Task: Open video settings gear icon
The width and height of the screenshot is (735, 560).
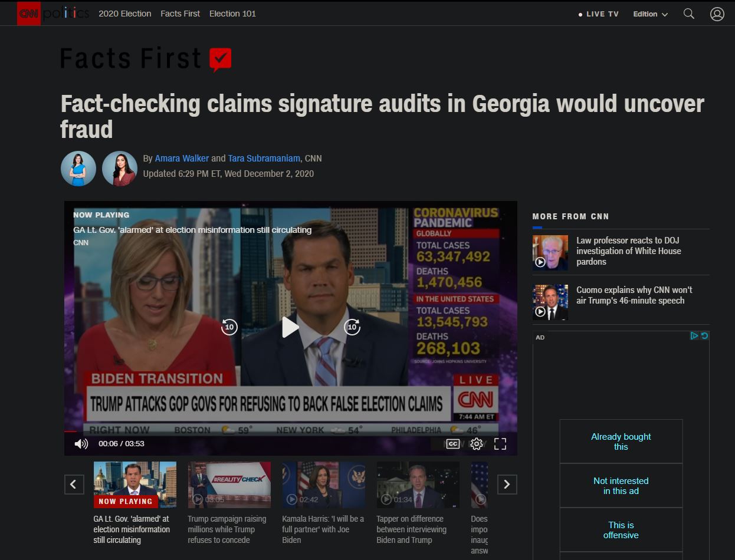Action: 477,444
